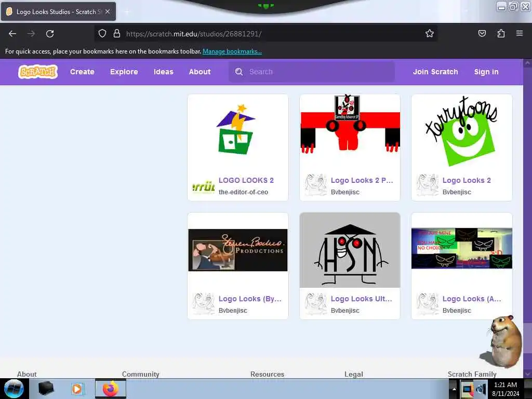Screen dimensions: 532x399
Task: Click the footer Community heading
Action: (x=140, y=374)
